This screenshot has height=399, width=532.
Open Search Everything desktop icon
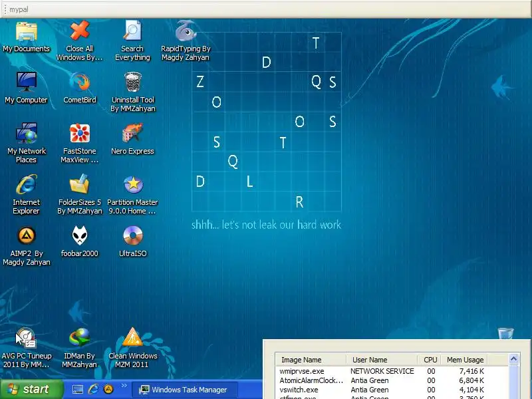(132, 41)
